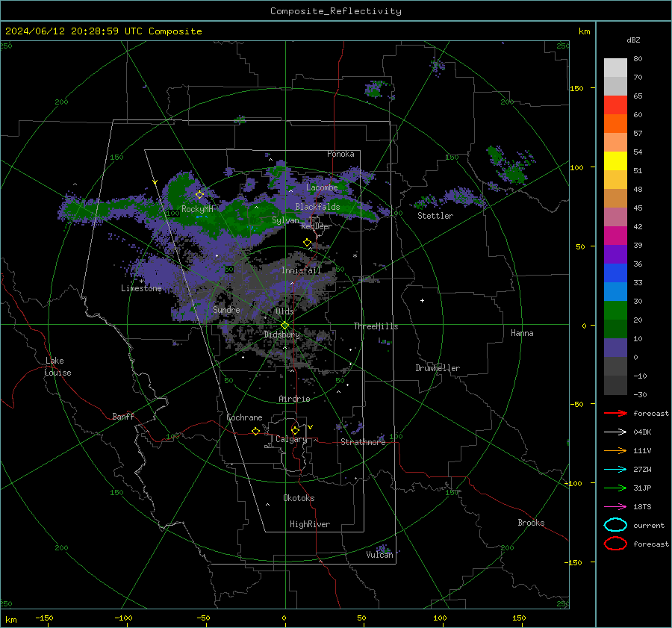Click the 65 dBZ red color swatch
The width and height of the screenshot is (672, 628).
pos(615,105)
